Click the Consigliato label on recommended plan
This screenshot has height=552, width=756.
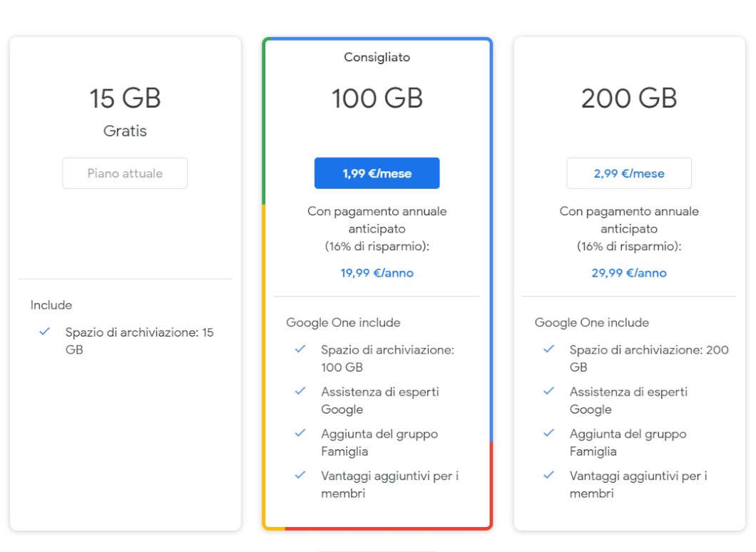click(x=377, y=57)
